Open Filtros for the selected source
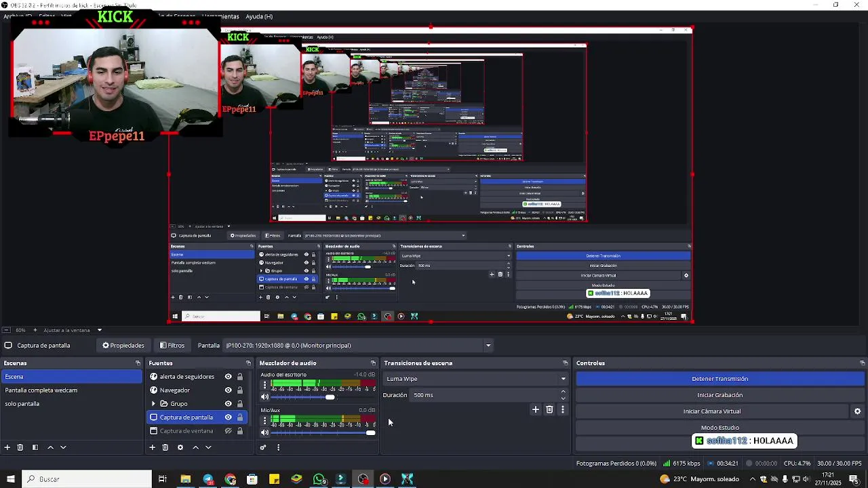The image size is (868, 488). click(172, 346)
